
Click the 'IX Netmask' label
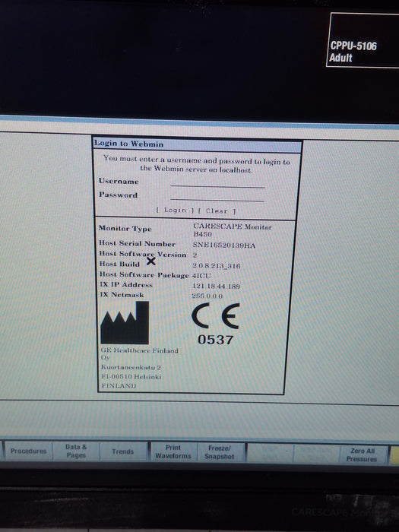[x=122, y=294]
